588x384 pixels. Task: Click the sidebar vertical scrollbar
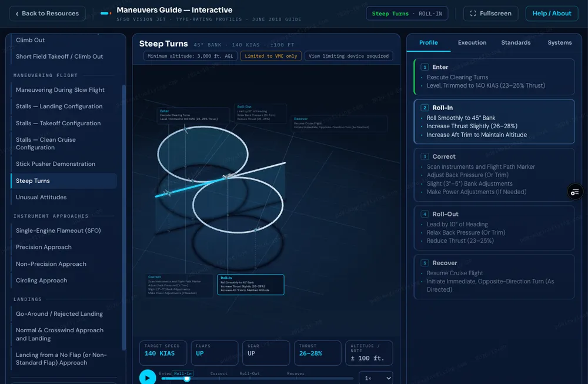tap(123, 218)
